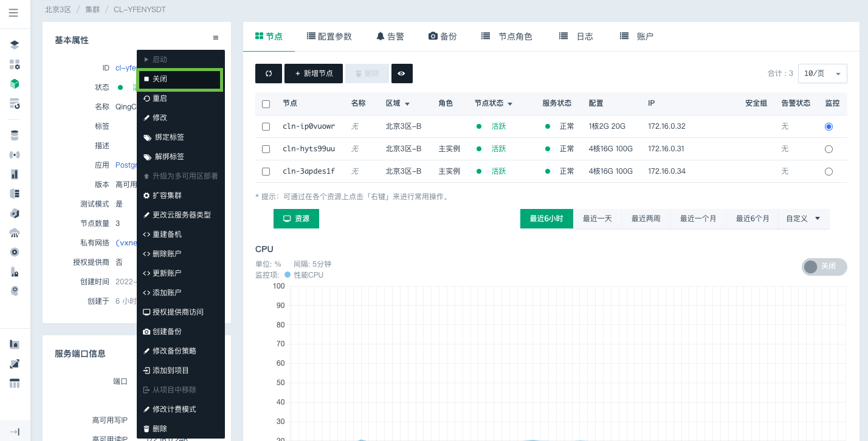Choose 修改备份策略 from the menu
The image size is (868, 441).
pyautogui.click(x=181, y=351)
